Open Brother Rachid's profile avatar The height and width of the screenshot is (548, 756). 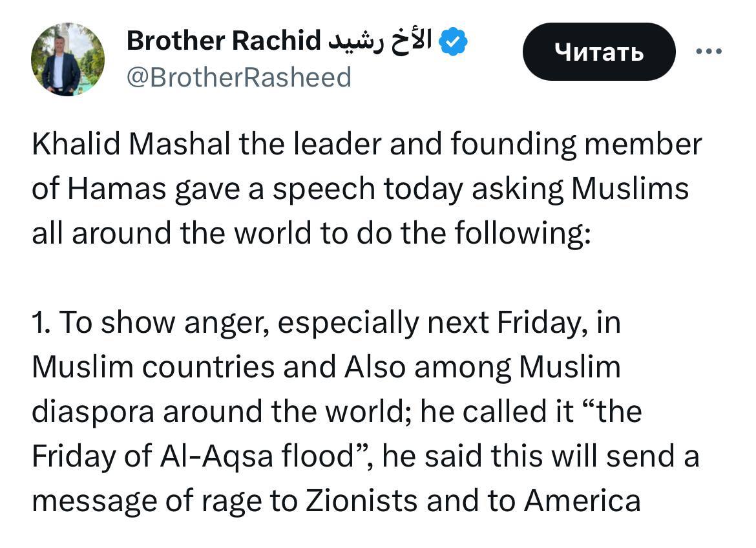click(68, 59)
